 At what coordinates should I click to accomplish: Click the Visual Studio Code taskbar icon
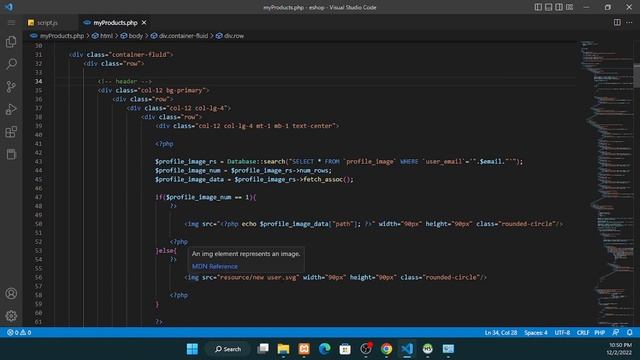coord(407,349)
